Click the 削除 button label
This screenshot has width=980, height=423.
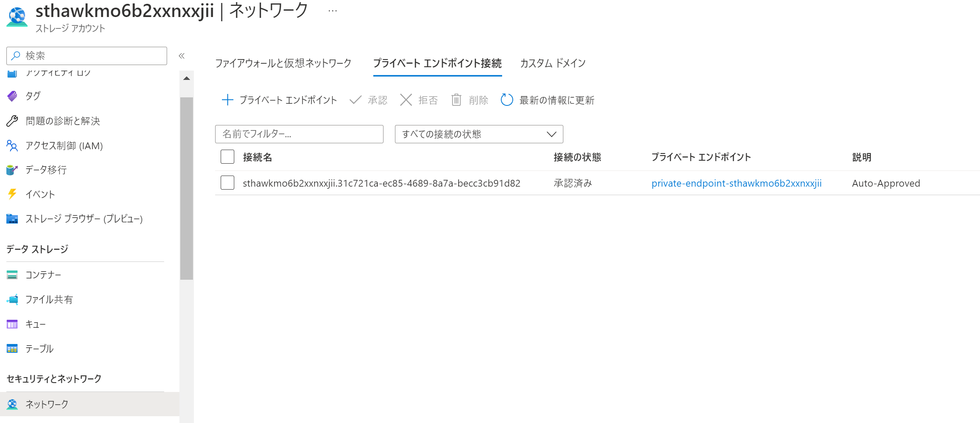[478, 100]
